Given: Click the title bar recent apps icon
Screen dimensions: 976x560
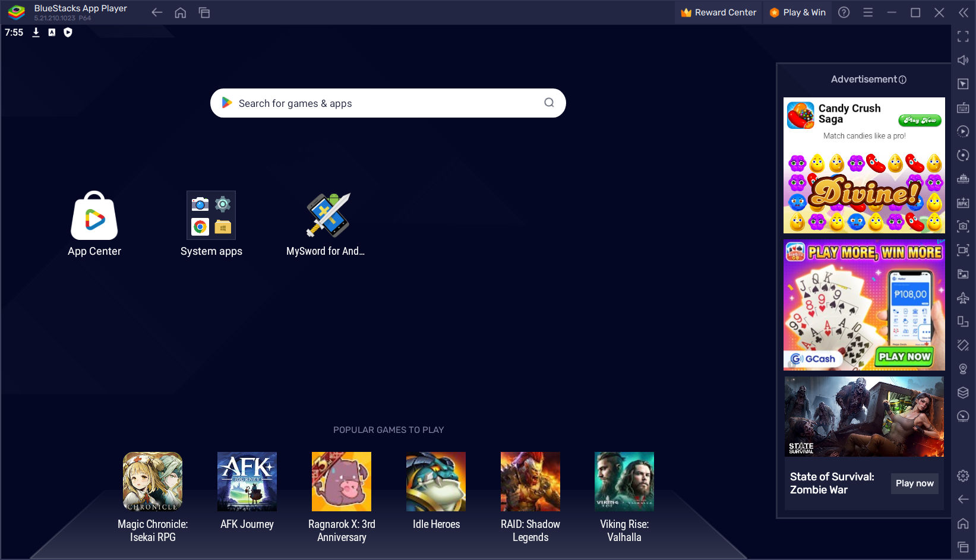Looking at the screenshot, I should point(204,12).
